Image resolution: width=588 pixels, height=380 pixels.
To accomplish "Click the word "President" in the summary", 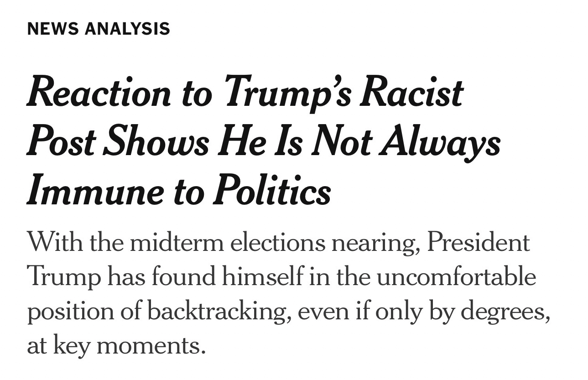I will click(x=478, y=242).
